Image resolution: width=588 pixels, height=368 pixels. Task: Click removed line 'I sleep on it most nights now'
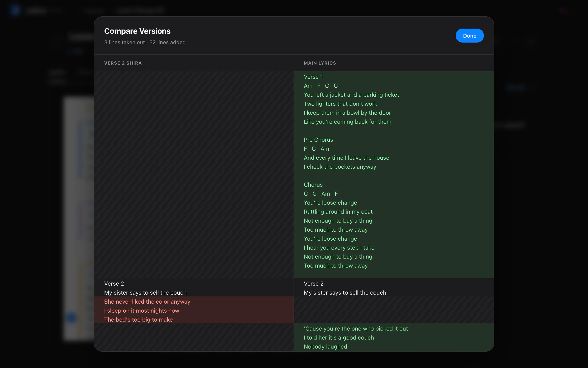[x=142, y=311]
